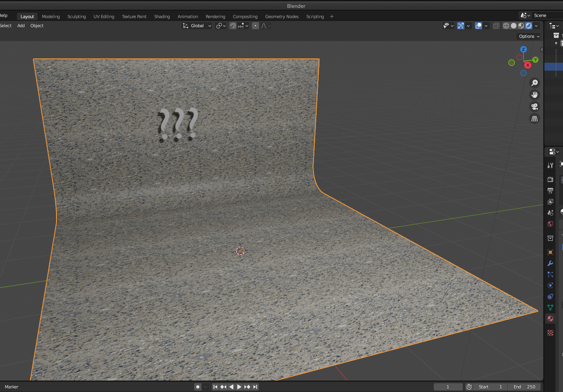Toggle proportional editing button
The image size is (563, 392).
coord(255,26)
